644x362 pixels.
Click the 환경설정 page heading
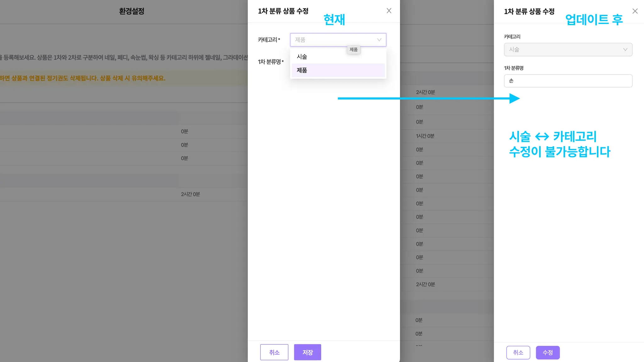click(x=131, y=11)
